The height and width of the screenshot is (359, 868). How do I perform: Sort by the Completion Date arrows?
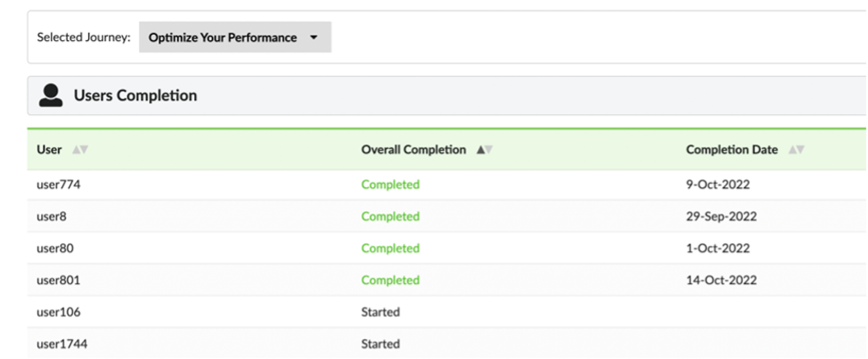pyautogui.click(x=796, y=150)
